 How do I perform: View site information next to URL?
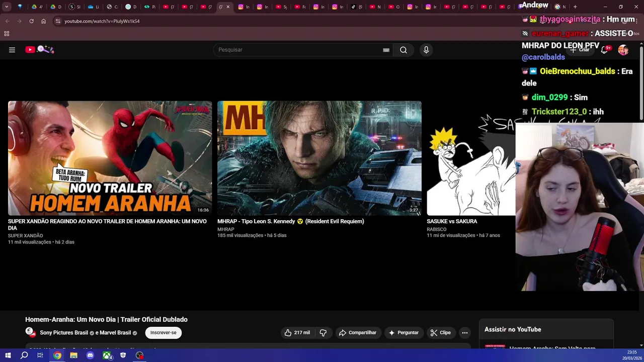tap(58, 21)
